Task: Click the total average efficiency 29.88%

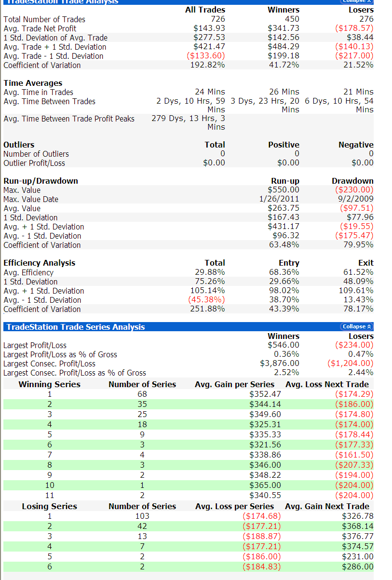Action: click(x=210, y=272)
